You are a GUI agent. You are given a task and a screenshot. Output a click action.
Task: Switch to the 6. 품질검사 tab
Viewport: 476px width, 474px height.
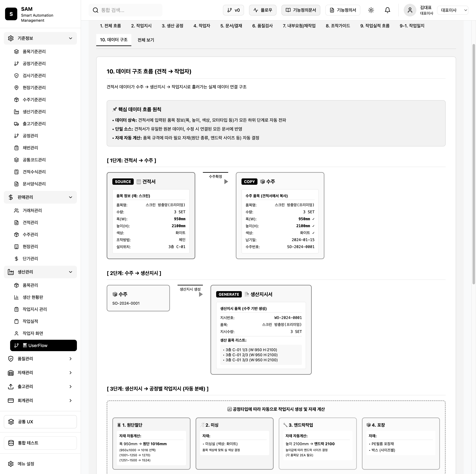click(x=262, y=26)
